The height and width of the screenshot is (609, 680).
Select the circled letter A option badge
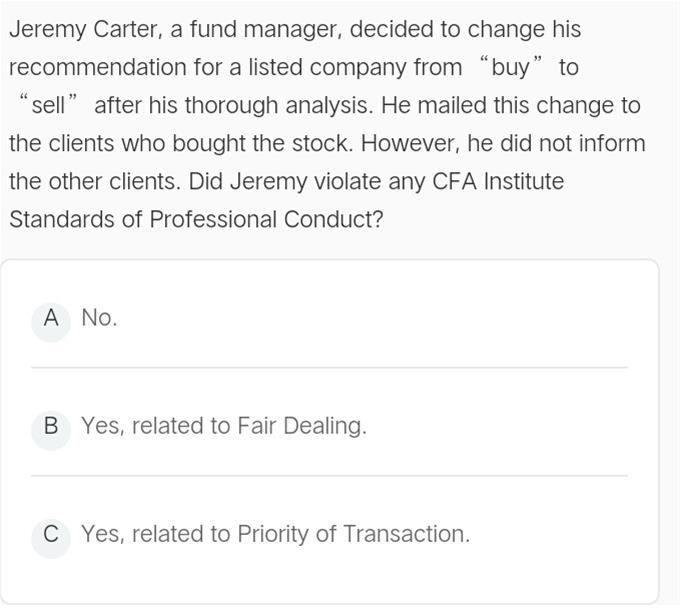click(51, 321)
